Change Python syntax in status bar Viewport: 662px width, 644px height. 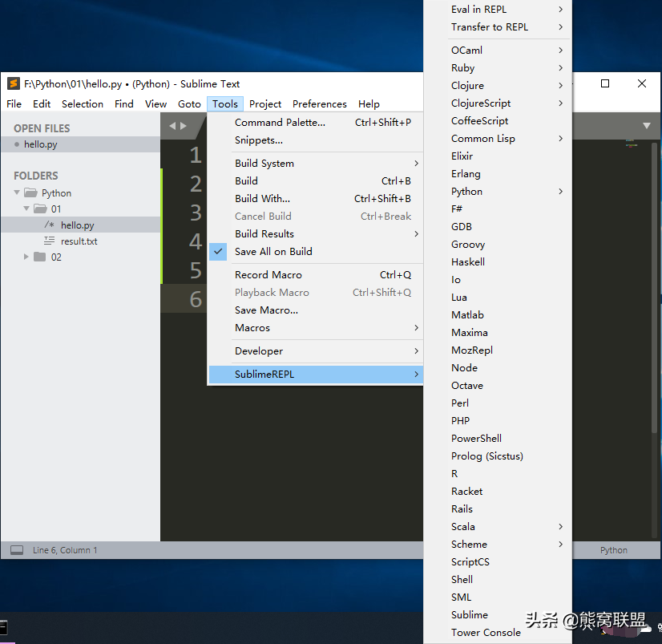coord(613,550)
